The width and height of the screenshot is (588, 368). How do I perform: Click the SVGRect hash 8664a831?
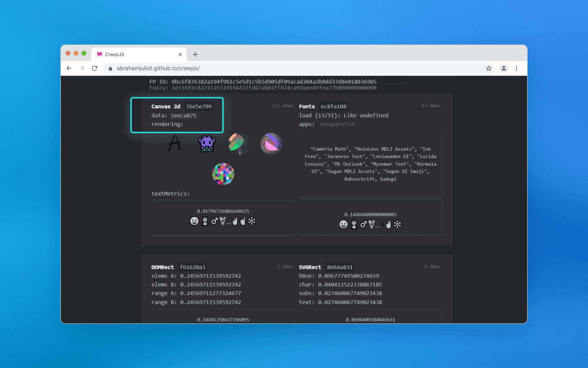pyautogui.click(x=339, y=267)
